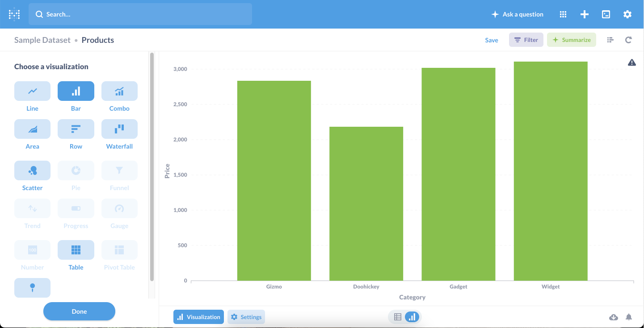Toggle to chart view at bottom
Screen dimensions: 644x328
[412, 317]
